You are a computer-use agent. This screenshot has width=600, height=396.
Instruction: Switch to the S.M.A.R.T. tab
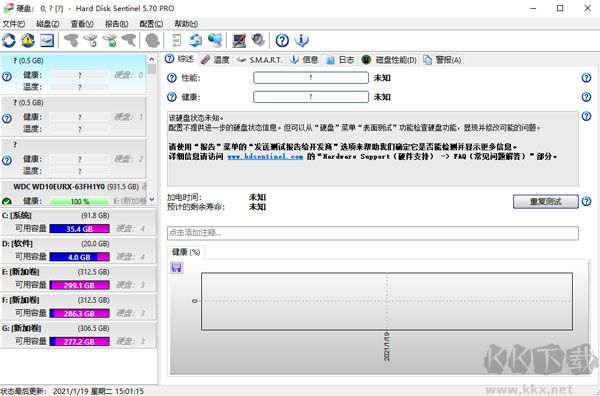click(259, 60)
